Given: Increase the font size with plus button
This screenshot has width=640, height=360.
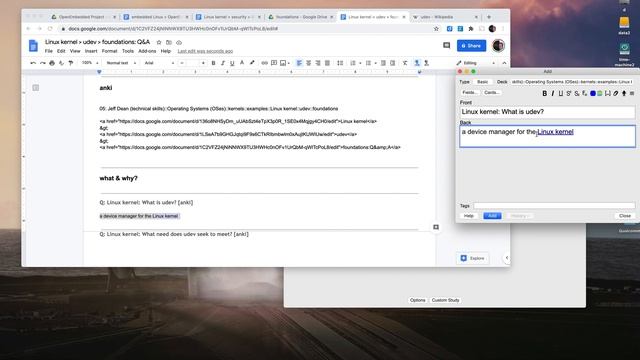Looking at the screenshot, I should tap(203, 63).
